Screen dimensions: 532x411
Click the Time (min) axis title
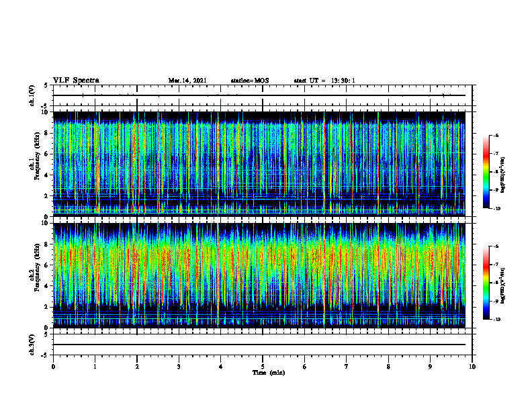click(x=269, y=373)
